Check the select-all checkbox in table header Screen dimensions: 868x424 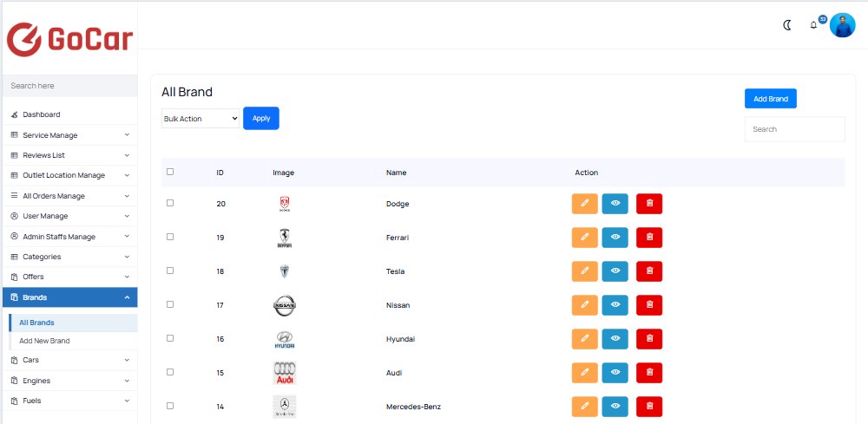tap(170, 172)
